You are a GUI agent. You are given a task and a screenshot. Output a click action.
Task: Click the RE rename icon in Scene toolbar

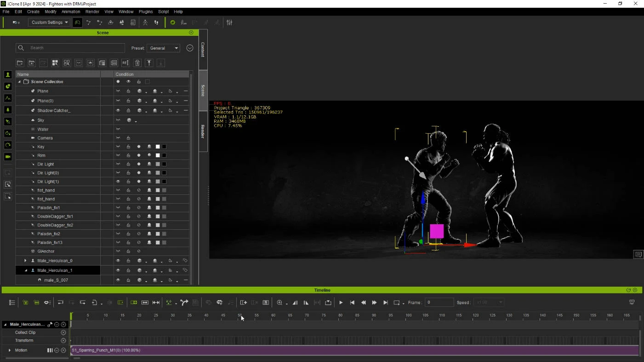tap(125, 63)
